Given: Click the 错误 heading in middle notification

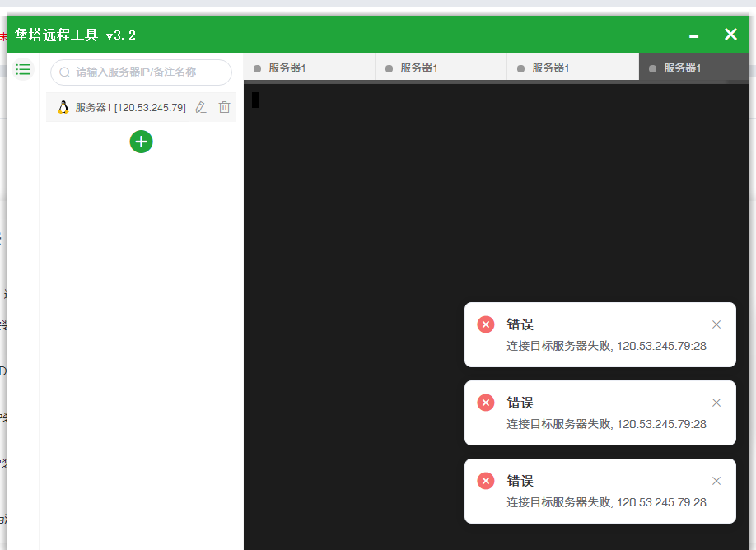Looking at the screenshot, I should 520,403.
